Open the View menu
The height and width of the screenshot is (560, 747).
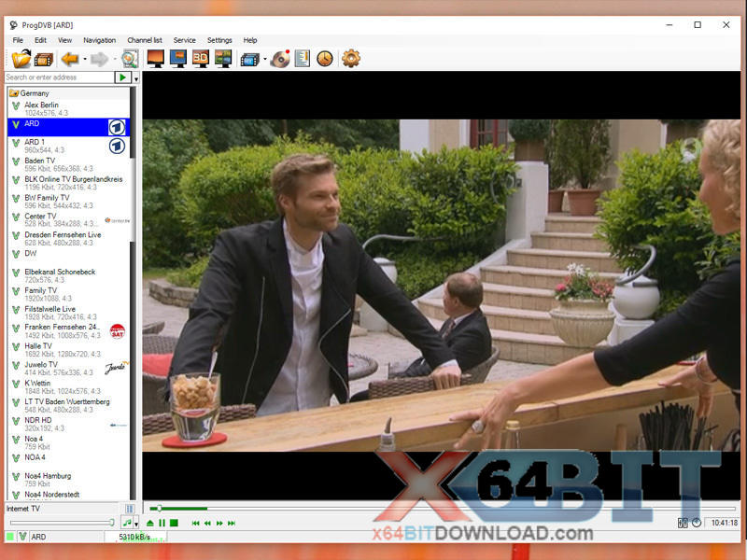[x=64, y=40]
